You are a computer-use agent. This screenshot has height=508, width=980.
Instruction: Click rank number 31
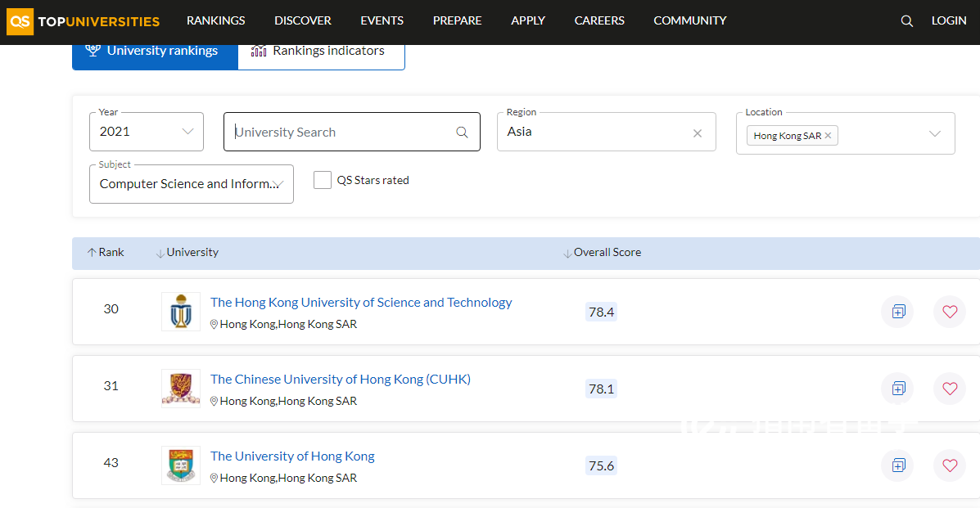click(111, 386)
